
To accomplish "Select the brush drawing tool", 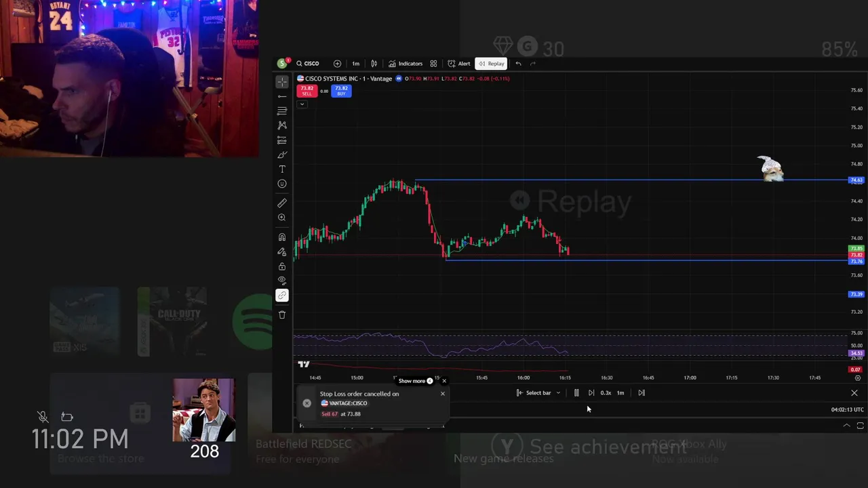I will (282, 155).
